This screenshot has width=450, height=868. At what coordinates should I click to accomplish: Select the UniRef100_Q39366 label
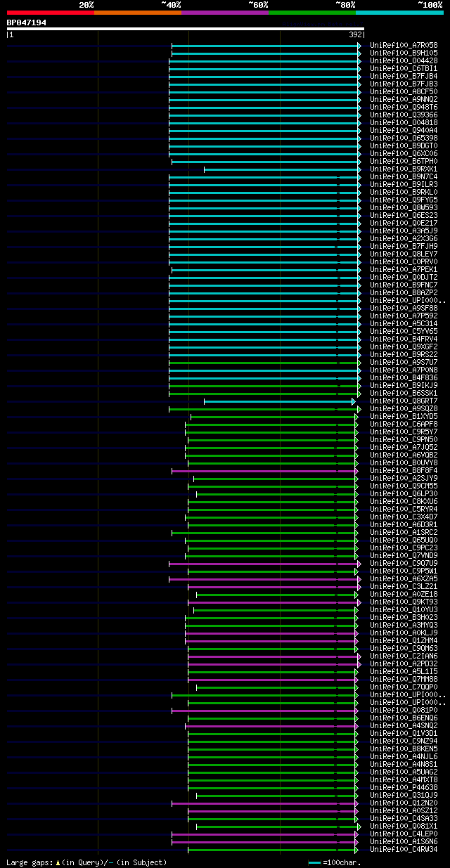pos(404,115)
